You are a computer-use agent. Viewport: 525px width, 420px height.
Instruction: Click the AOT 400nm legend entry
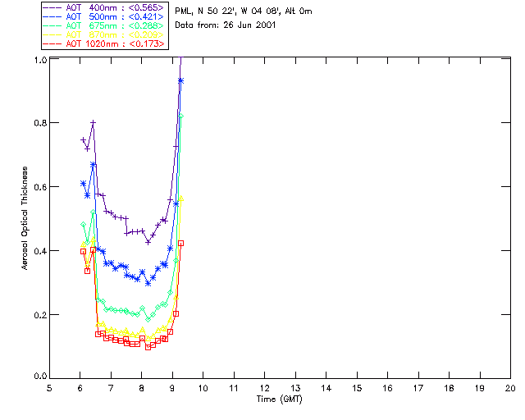[x=104, y=7]
